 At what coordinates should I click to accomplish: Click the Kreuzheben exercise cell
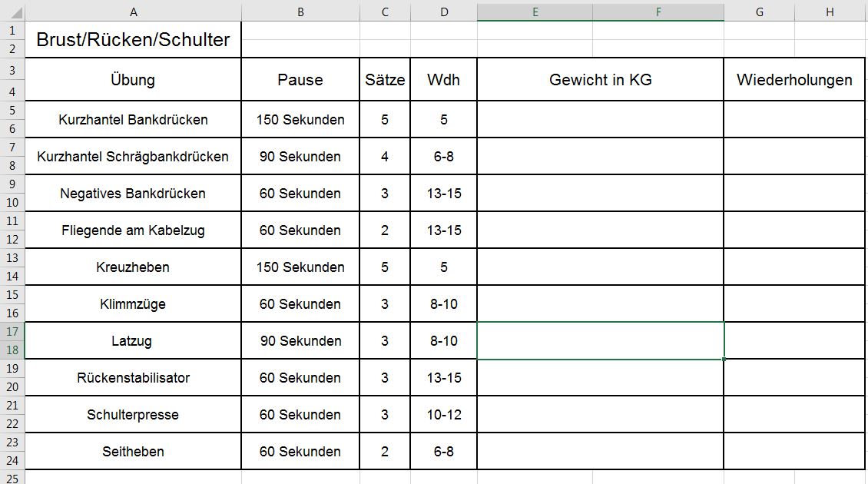[x=132, y=267]
